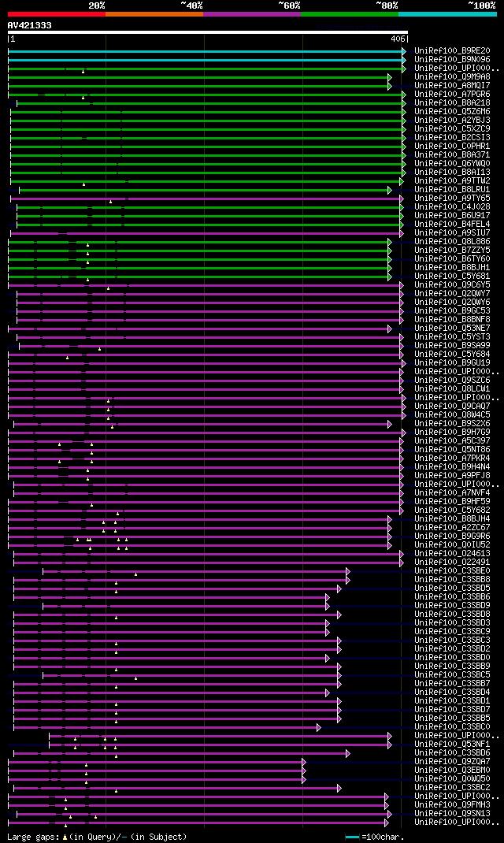Select the UniRef100_C3SBB8 label

click(452, 580)
